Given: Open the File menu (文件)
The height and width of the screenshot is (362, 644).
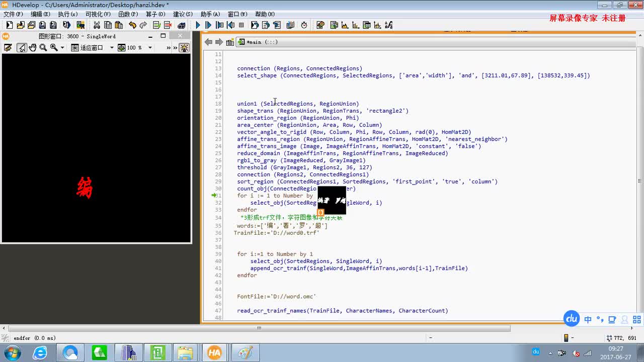Looking at the screenshot, I should (13, 14).
